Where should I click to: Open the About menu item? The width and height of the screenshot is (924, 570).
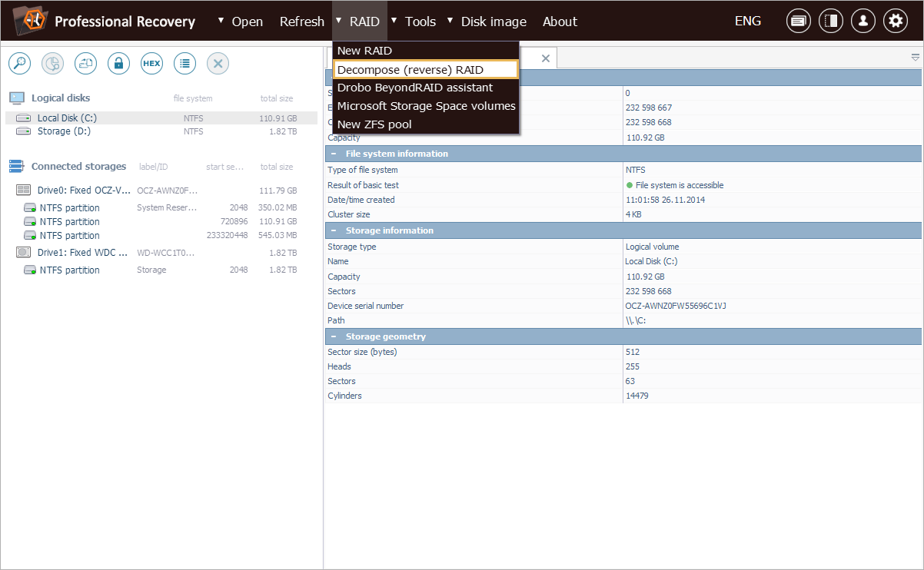click(x=560, y=22)
